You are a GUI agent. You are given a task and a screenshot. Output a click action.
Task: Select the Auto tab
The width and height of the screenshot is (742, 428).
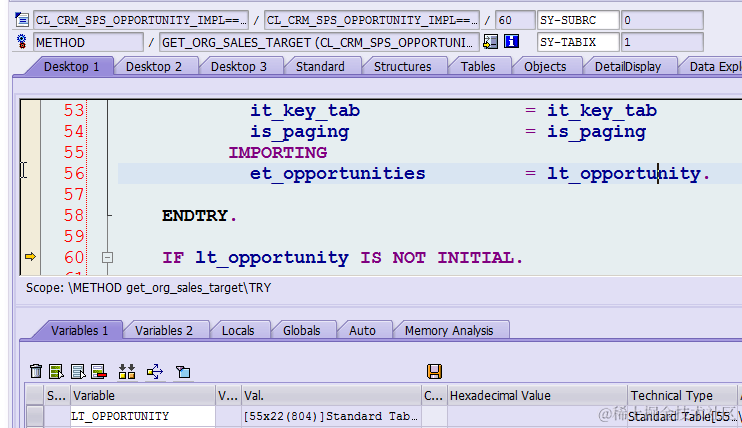click(x=362, y=330)
